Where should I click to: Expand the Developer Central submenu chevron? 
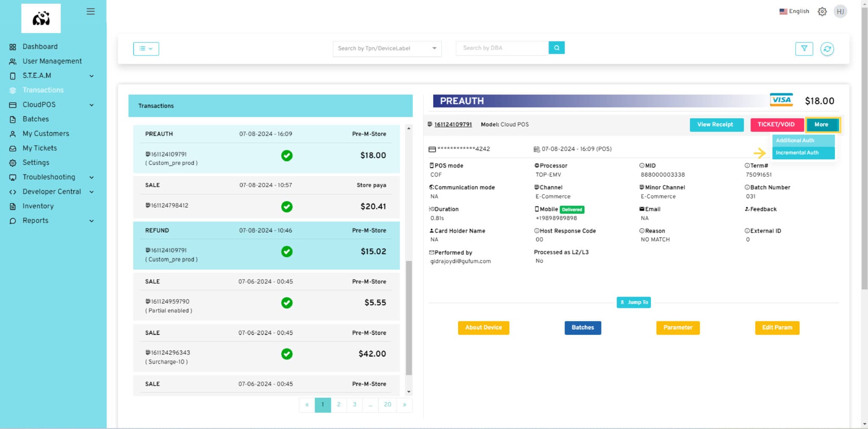click(x=92, y=192)
